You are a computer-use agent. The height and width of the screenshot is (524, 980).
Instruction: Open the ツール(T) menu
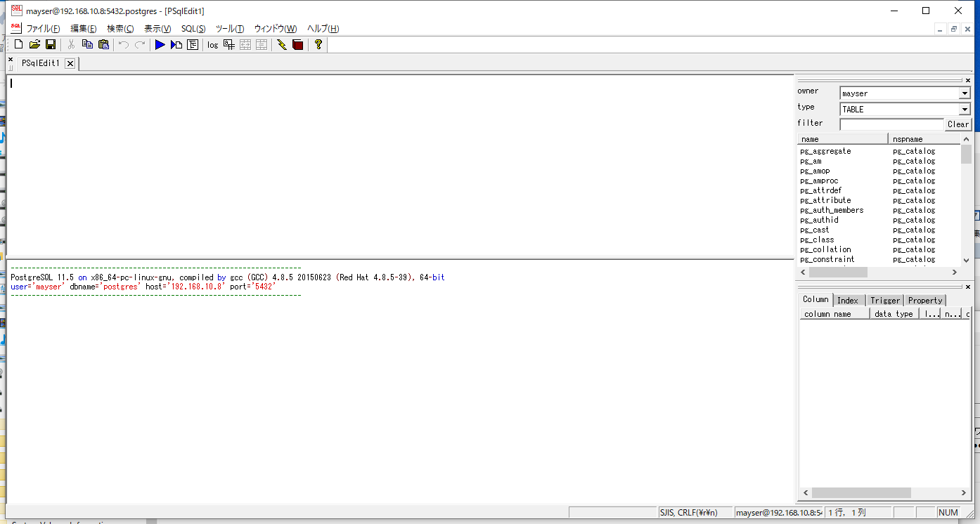pos(230,29)
